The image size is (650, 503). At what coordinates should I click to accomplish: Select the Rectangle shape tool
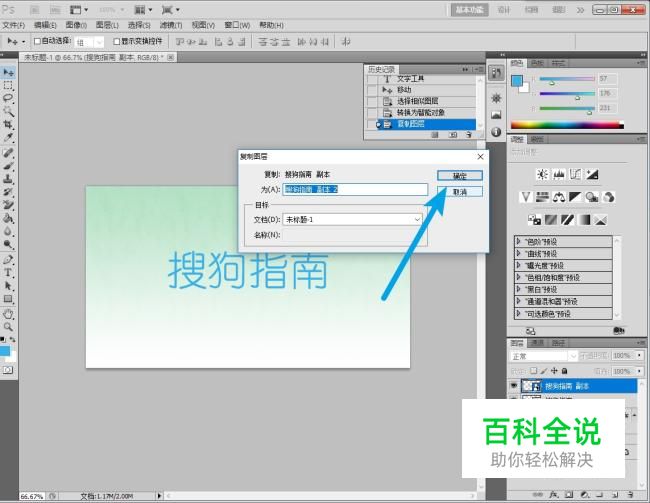[x=8, y=299]
